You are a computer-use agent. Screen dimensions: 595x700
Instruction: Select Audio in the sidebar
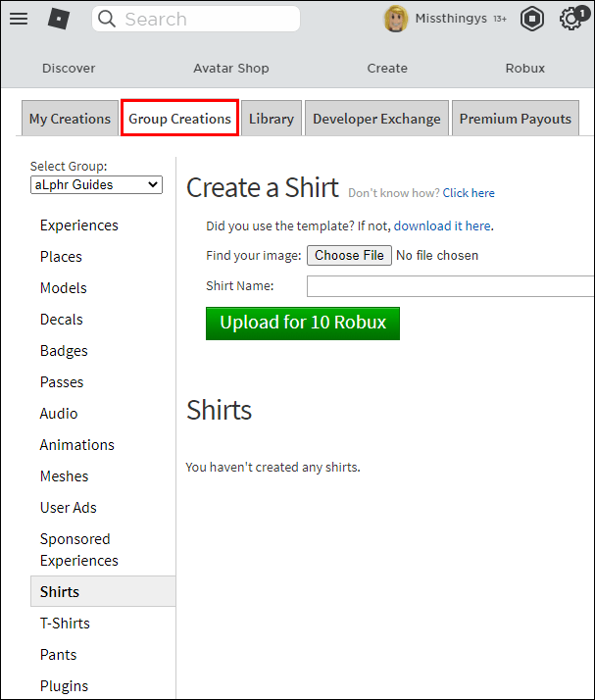59,414
